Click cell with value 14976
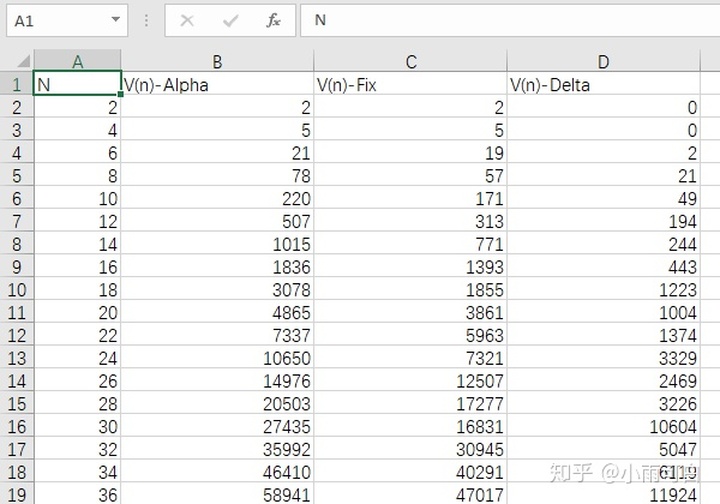 pos(217,381)
